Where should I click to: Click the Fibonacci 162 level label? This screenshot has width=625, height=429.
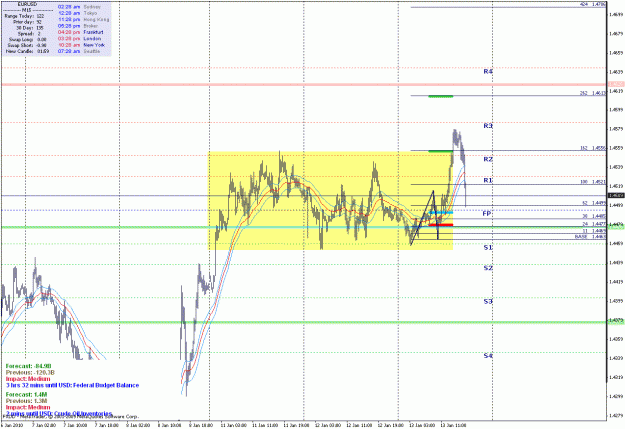[593, 148]
